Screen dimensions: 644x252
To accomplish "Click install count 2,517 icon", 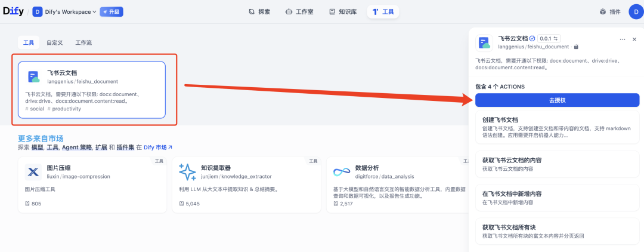I will click(x=336, y=204).
